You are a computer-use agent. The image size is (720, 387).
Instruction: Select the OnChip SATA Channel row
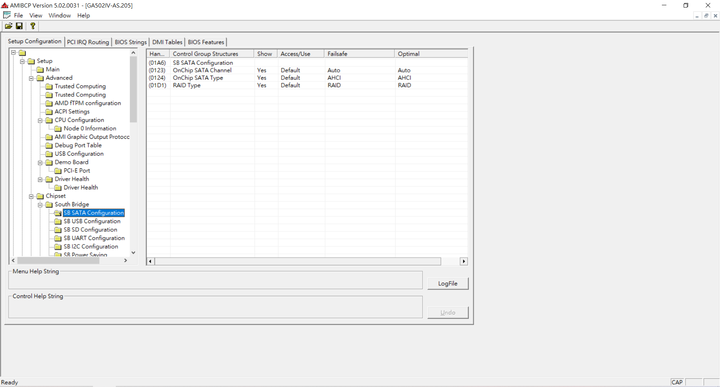(307, 70)
